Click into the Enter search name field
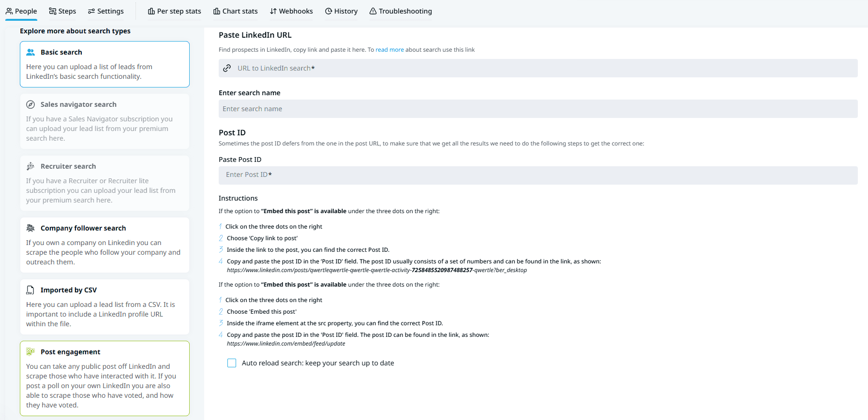Screen dimensions: 868x420 (538, 109)
